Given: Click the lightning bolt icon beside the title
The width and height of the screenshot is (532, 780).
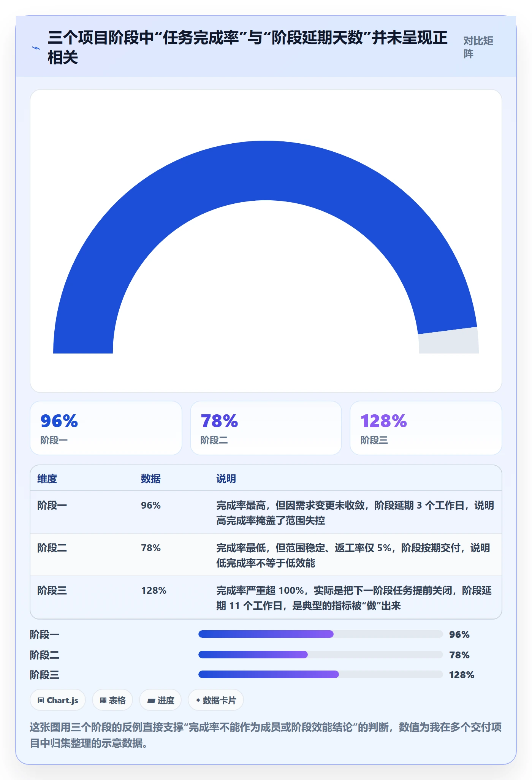Looking at the screenshot, I should pos(36,48).
